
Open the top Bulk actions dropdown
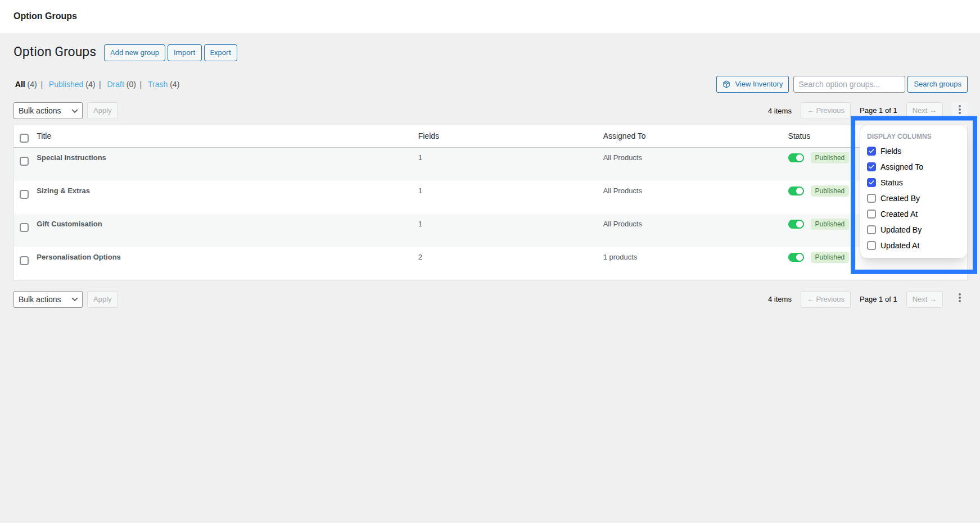click(48, 111)
